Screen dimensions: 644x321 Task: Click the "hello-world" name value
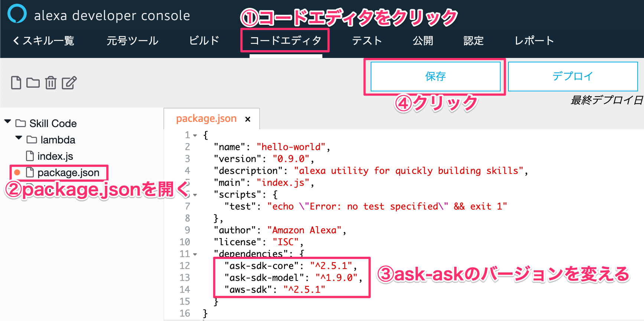(x=291, y=147)
